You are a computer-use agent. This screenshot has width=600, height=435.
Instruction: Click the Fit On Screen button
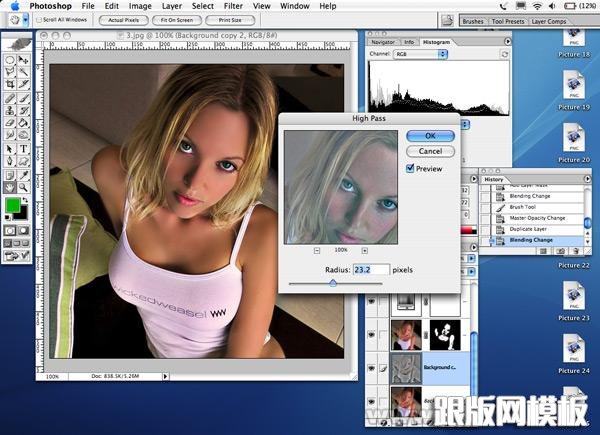(177, 20)
